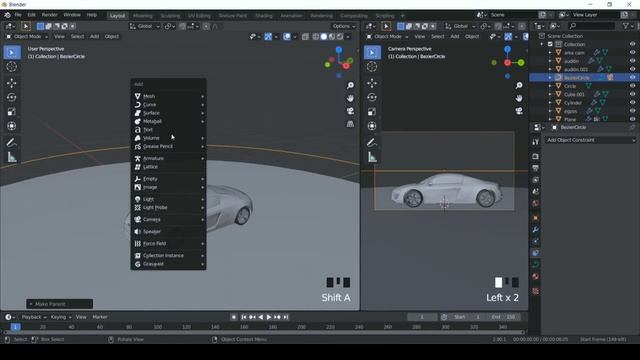The height and width of the screenshot is (360, 640).
Task: Select the Move tool in left viewport
Action: (11, 83)
